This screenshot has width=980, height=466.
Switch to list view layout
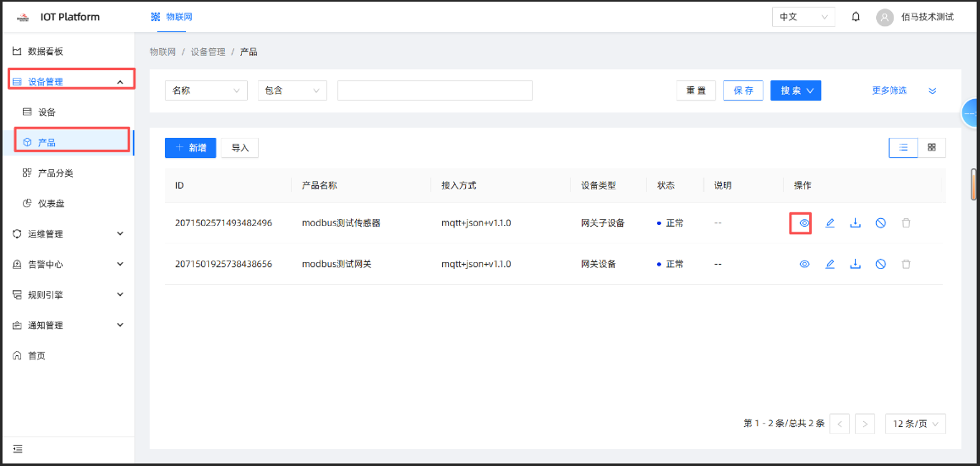(x=903, y=147)
